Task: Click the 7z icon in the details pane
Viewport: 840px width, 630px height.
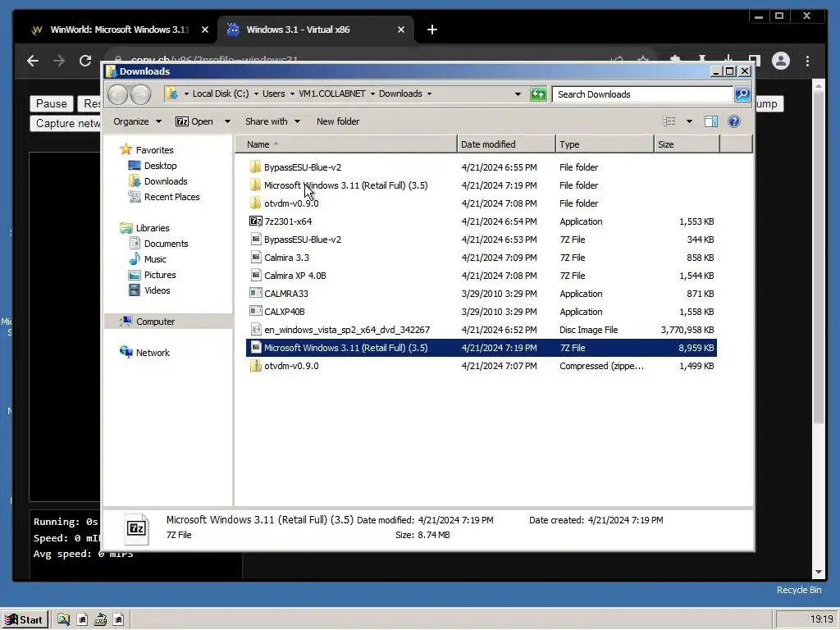Action: [137, 529]
